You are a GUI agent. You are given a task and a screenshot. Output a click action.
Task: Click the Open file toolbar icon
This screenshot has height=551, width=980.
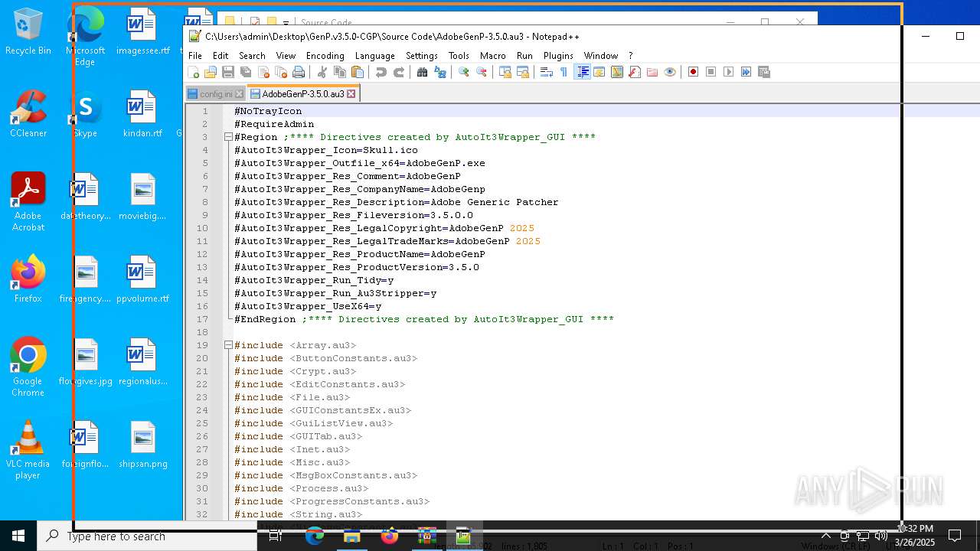coord(211,72)
